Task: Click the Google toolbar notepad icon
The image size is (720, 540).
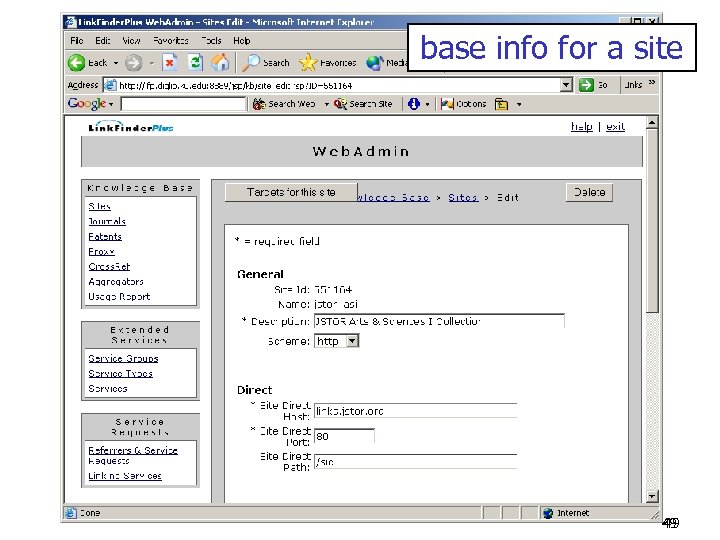Action: pyautogui.click(x=501, y=104)
